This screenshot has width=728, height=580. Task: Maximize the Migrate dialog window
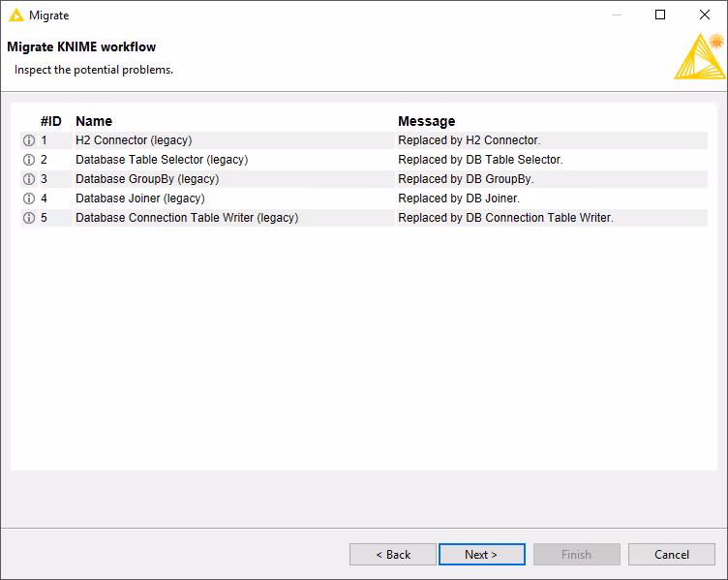(x=660, y=15)
